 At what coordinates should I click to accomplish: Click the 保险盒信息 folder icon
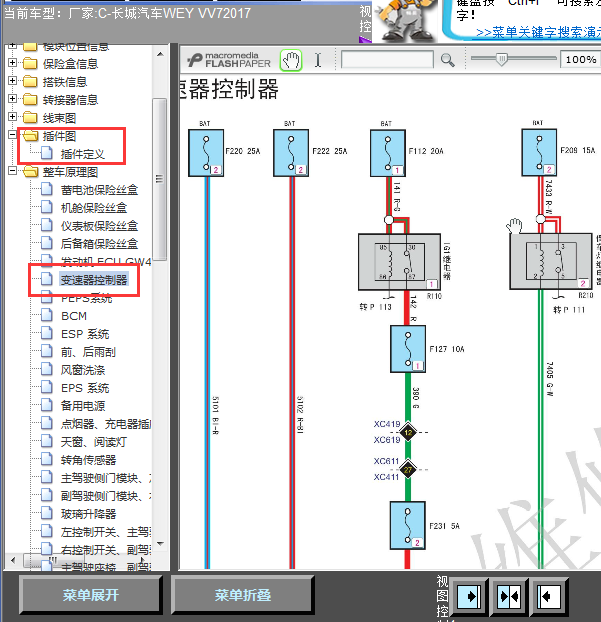[x=30, y=63]
